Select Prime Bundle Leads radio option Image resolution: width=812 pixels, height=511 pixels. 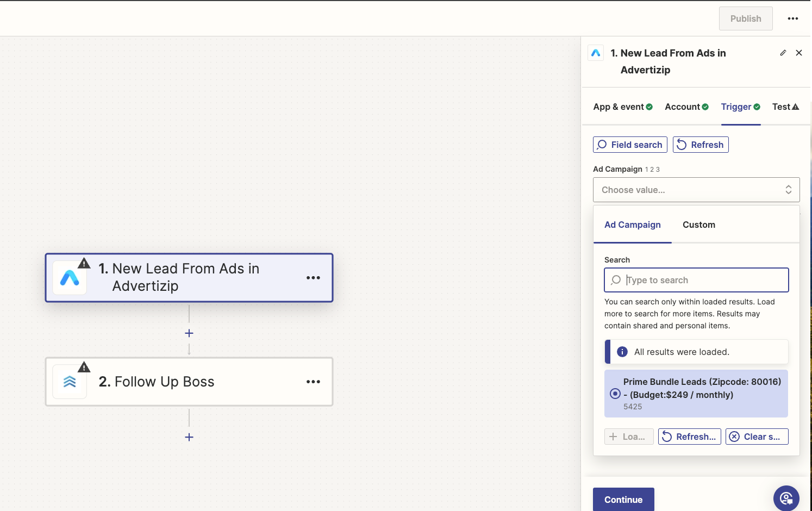tap(615, 394)
